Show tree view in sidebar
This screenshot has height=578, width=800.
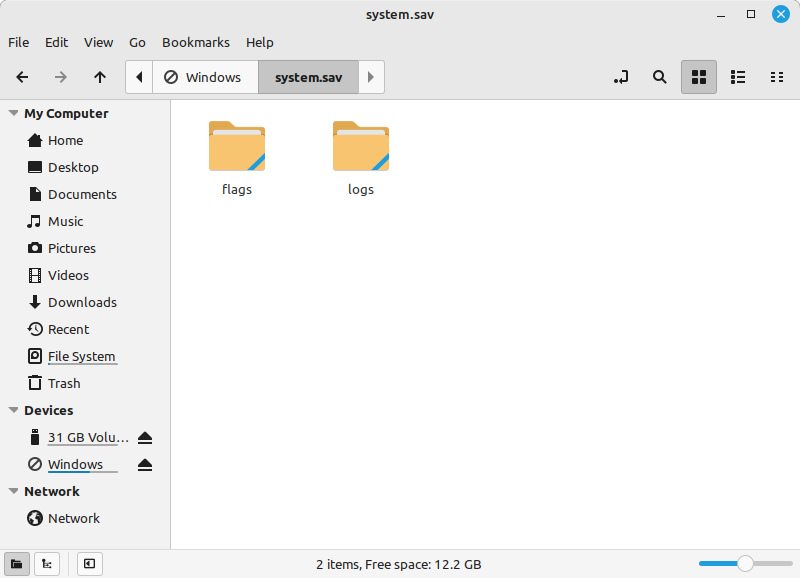point(47,564)
